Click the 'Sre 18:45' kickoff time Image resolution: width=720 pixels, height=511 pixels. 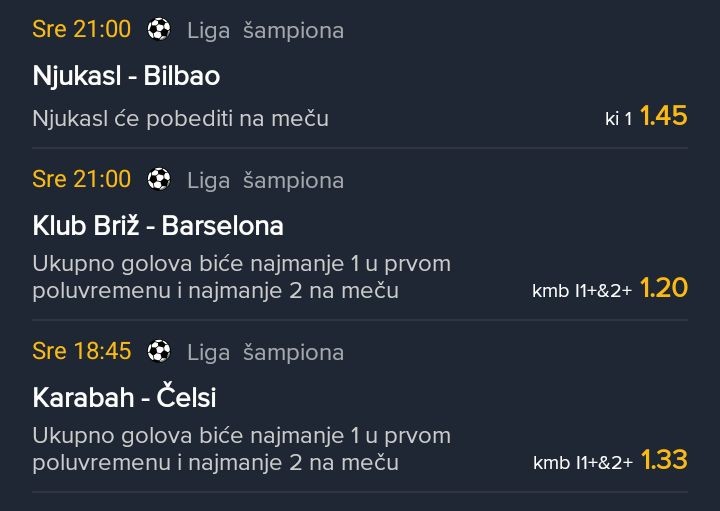(82, 352)
